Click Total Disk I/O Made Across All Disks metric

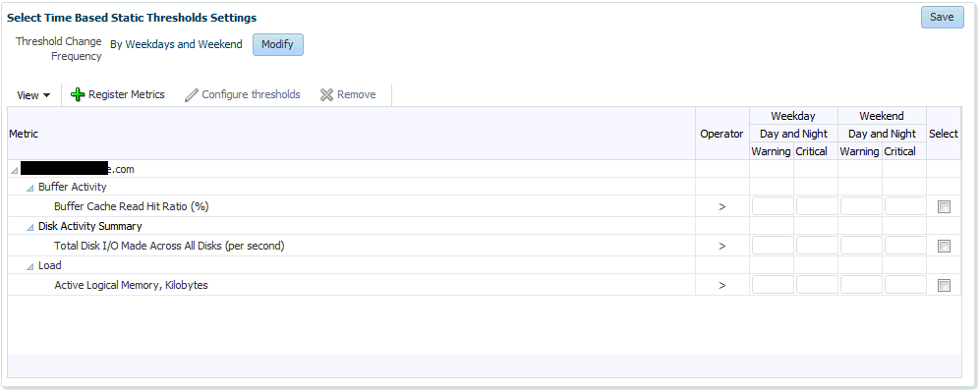pos(169,246)
